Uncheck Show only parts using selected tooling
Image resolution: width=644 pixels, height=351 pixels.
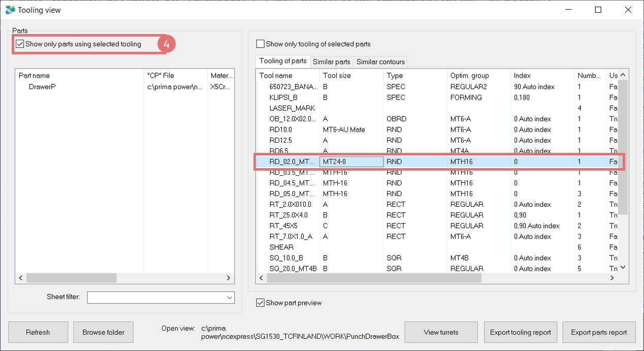(20, 44)
